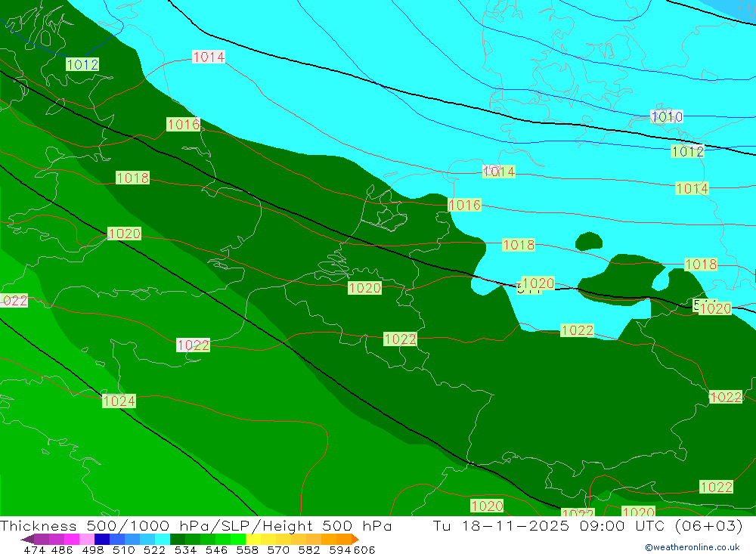The height and width of the screenshot is (554, 756).
Task: Click the purple arrow tip of the legend
Action: coord(27,539)
